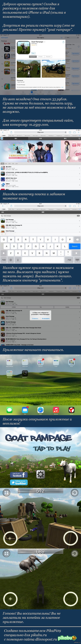Open the iCloud tabs icon above 25pp home page
81x644 pixels.
pos(75,132)
